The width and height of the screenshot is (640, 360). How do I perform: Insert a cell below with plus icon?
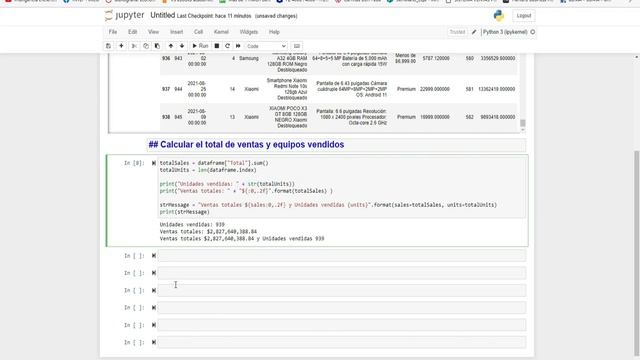121,46
